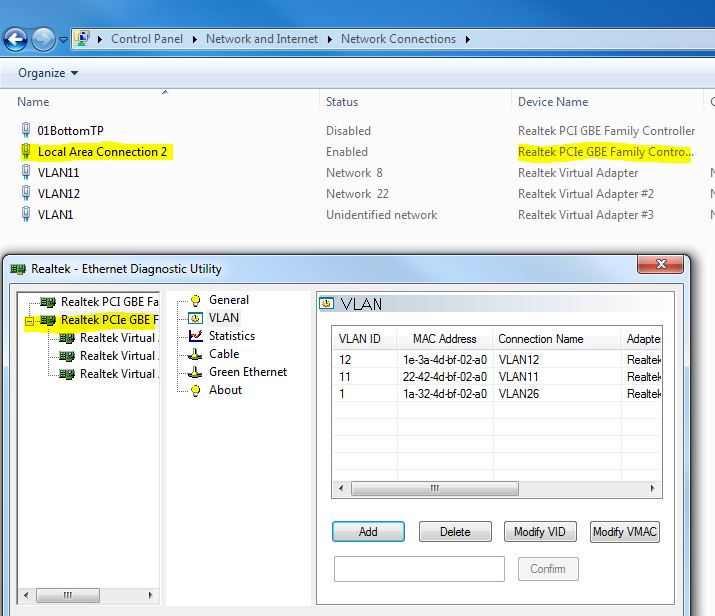
Task: Click the General lightbulb icon
Action: click(x=196, y=300)
